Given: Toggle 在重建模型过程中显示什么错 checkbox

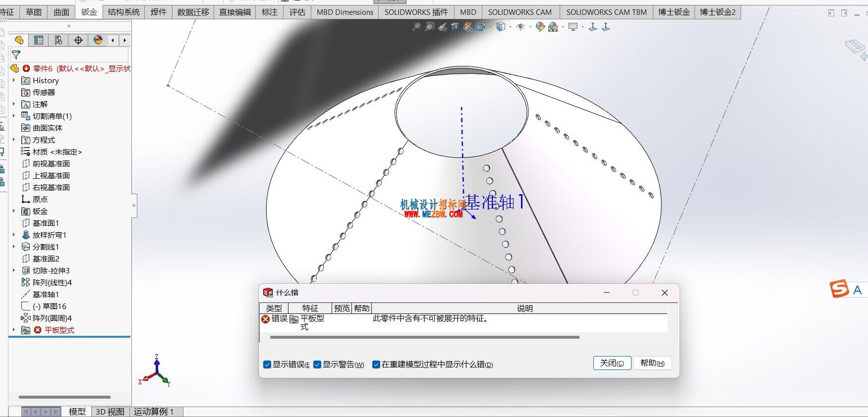Looking at the screenshot, I should pyautogui.click(x=376, y=365).
